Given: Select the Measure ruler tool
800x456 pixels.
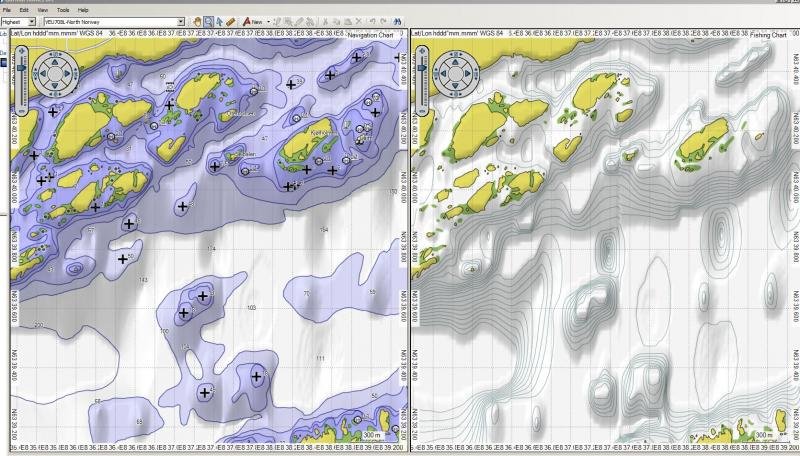Looking at the screenshot, I should click(231, 21).
